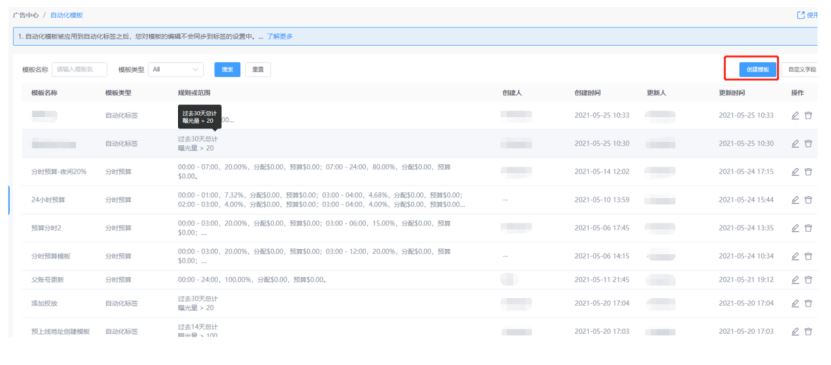Delete the template updated 2021-05-20 17:03

tap(808, 331)
